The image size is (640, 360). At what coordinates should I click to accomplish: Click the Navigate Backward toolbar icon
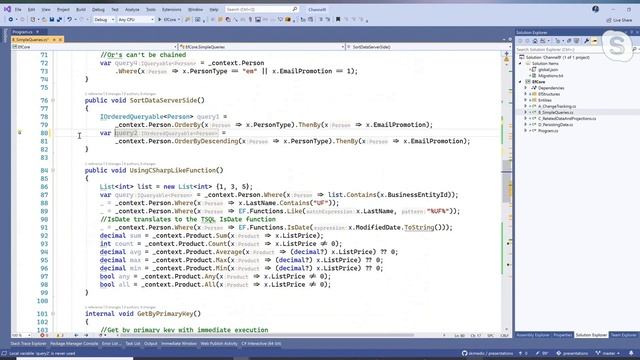pos(11,20)
